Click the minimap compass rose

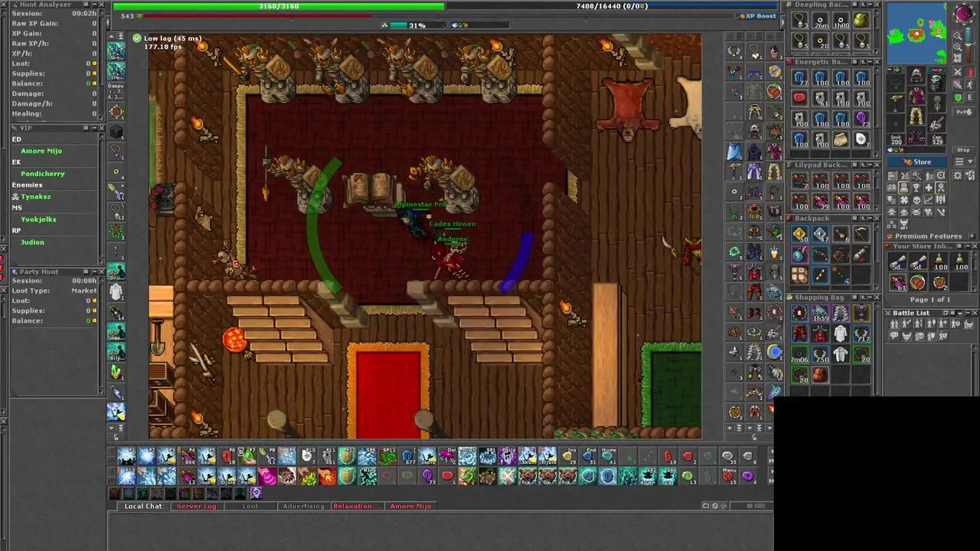click(x=964, y=14)
